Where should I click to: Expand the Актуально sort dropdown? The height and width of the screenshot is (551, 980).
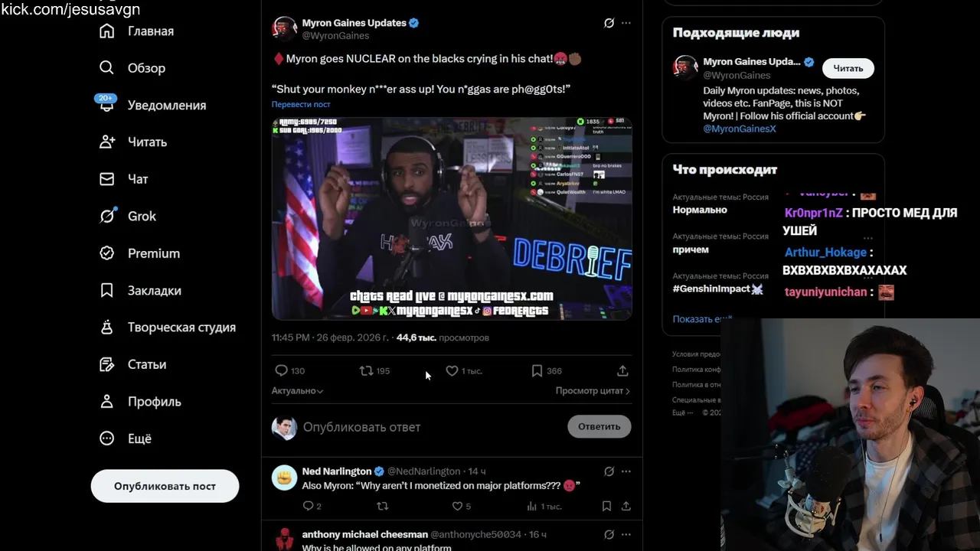tap(297, 390)
